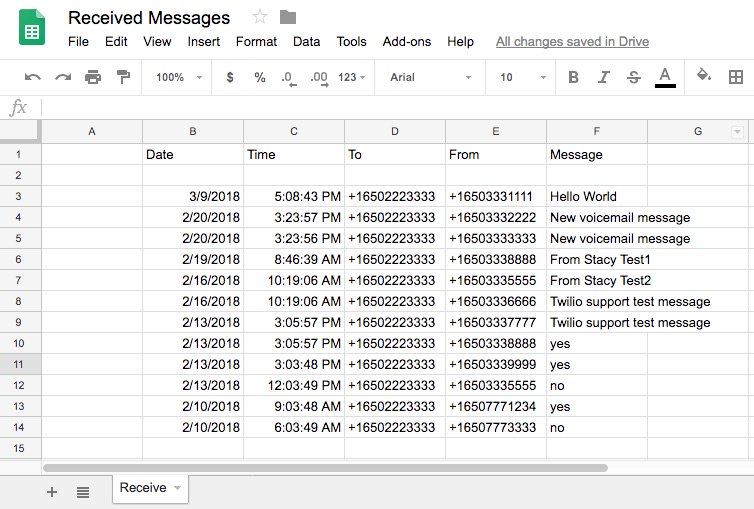
Task: Rename the Received Messages title
Action: (x=149, y=18)
